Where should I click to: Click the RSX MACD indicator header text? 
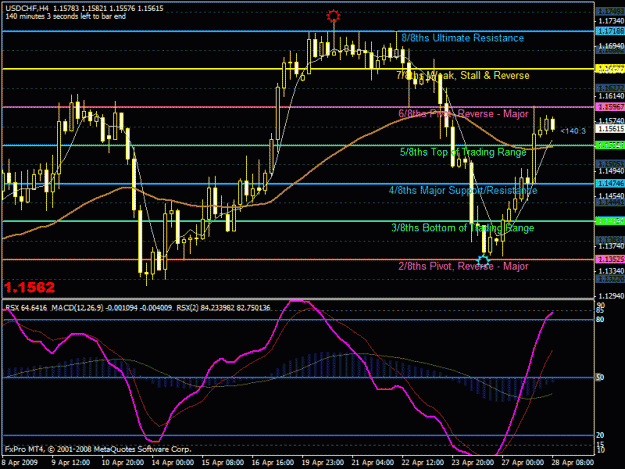coord(138,308)
